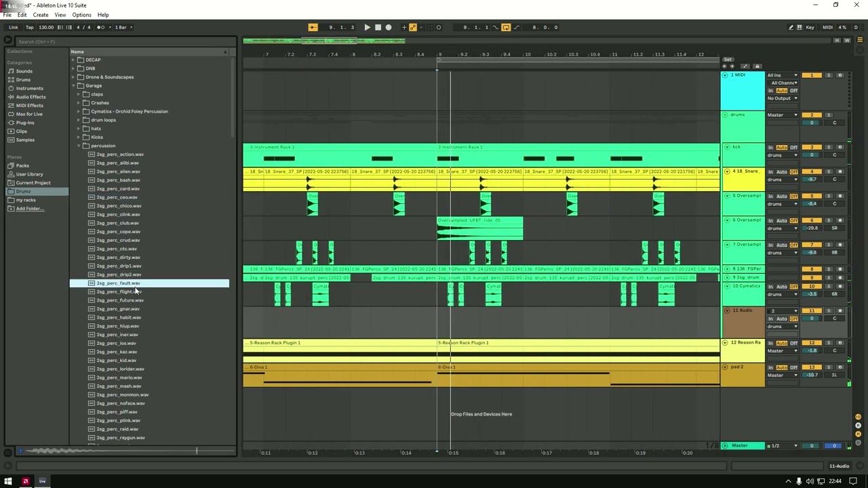The height and width of the screenshot is (488, 868).
Task: Enable Draw Mode pencil
Action: click(791, 27)
